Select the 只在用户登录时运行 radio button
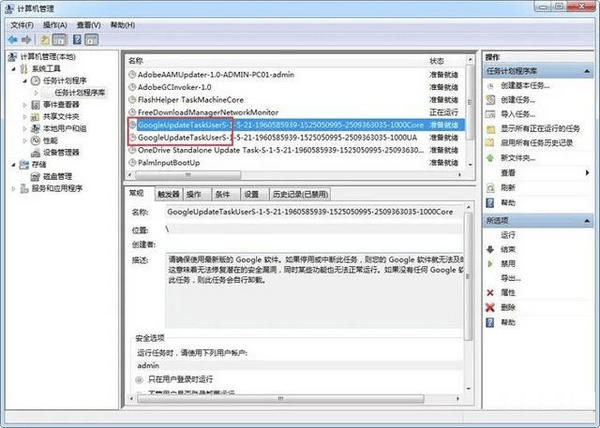This screenshot has height=428, width=600. coord(140,380)
